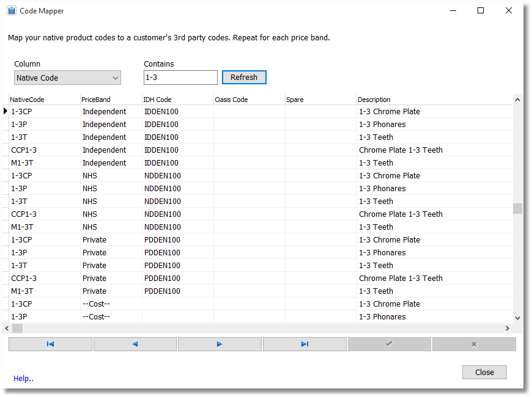Move to the first record using navigator icon
Screen dimensions: 532x397
tap(50, 344)
